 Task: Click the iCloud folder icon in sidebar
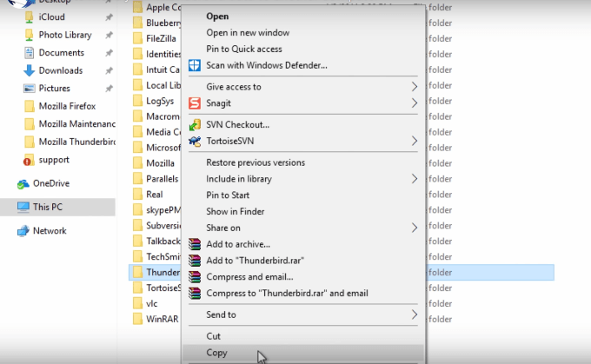[29, 17]
